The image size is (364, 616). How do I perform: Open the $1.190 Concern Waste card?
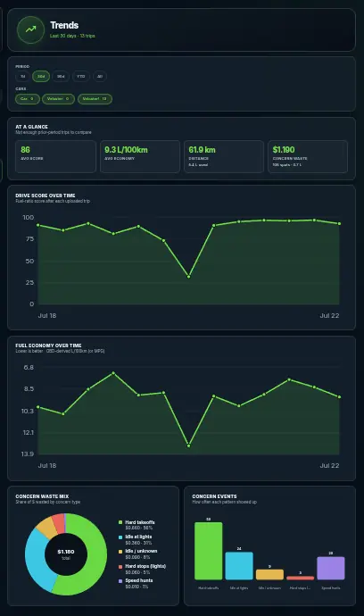click(x=308, y=156)
